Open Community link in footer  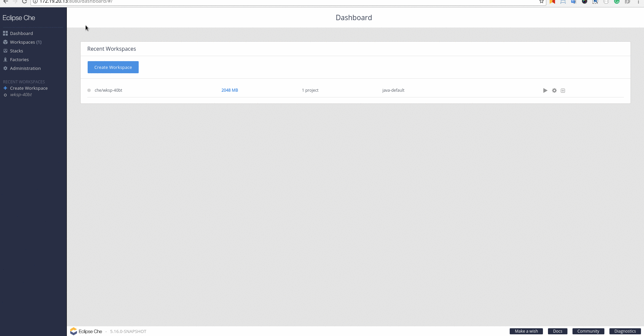pyautogui.click(x=588, y=331)
